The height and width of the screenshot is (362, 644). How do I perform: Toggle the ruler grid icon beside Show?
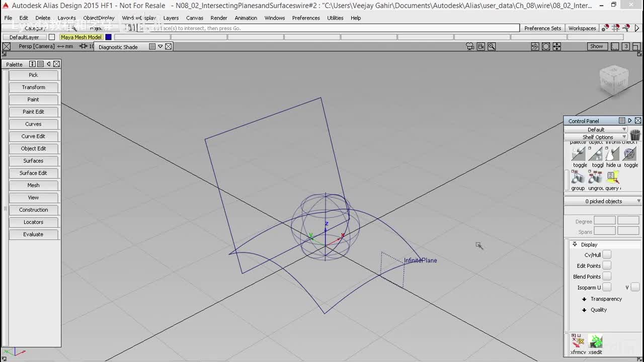[615, 46]
